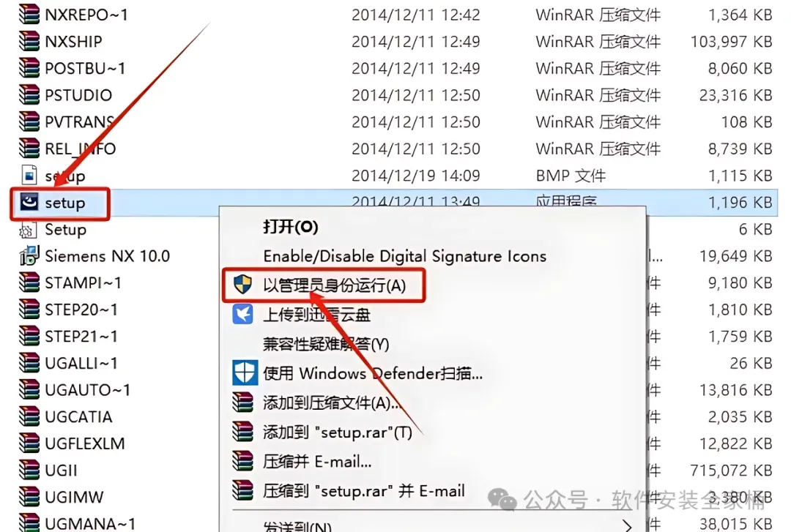Choose 上传到迅雷云盘 menu entry
The width and height of the screenshot is (791, 532).
coord(317,315)
